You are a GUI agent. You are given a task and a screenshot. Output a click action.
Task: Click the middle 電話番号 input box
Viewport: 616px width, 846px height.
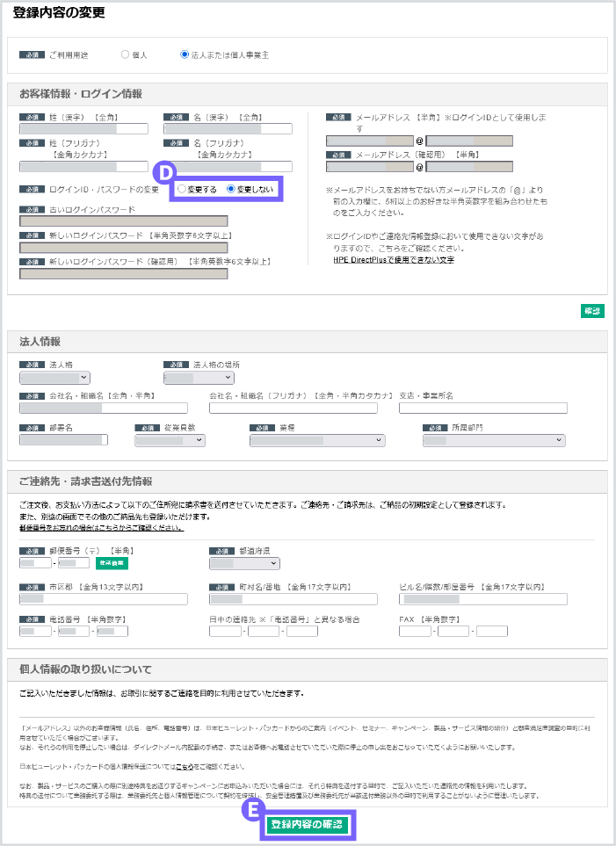click(x=74, y=631)
